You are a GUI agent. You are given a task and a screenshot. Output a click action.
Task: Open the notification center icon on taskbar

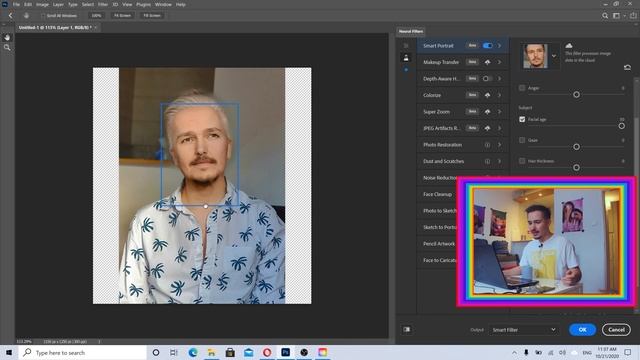pos(628,352)
